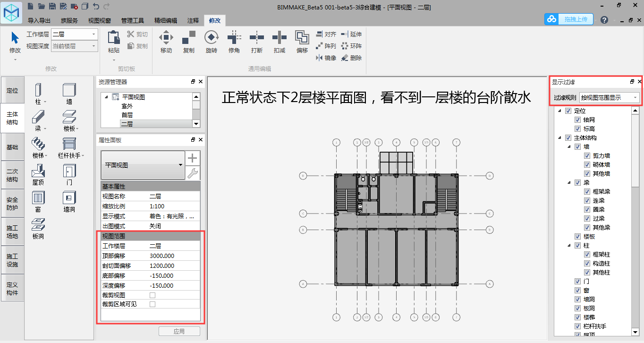Collapse the 定位 tree node
This screenshot has width=644, height=343.
pyautogui.click(x=560, y=111)
